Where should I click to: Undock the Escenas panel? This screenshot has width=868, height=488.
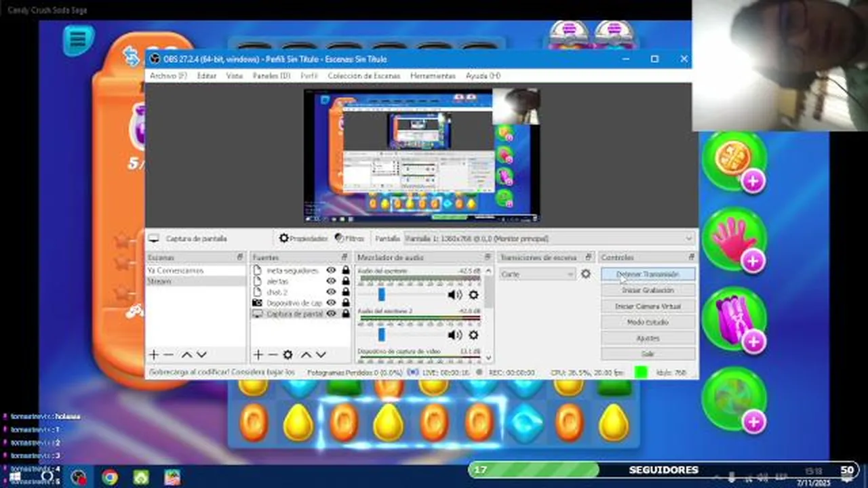coord(240,258)
